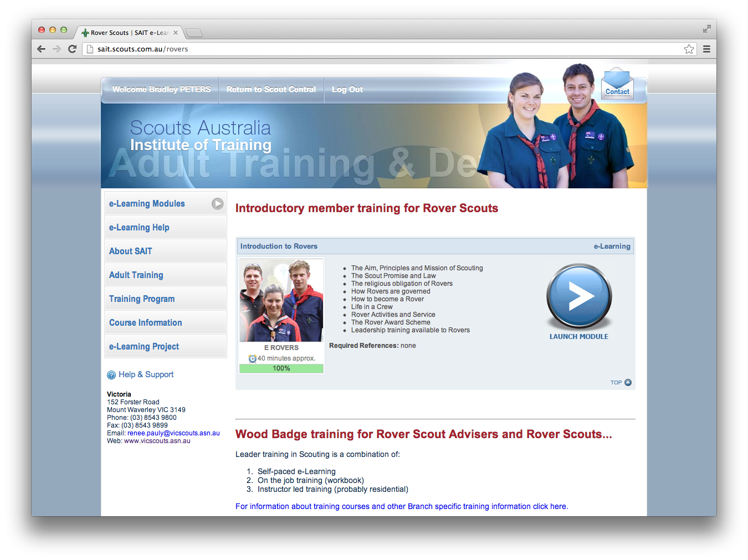Click the Wood Badge training heading
748x560 pixels.
pyautogui.click(x=424, y=434)
